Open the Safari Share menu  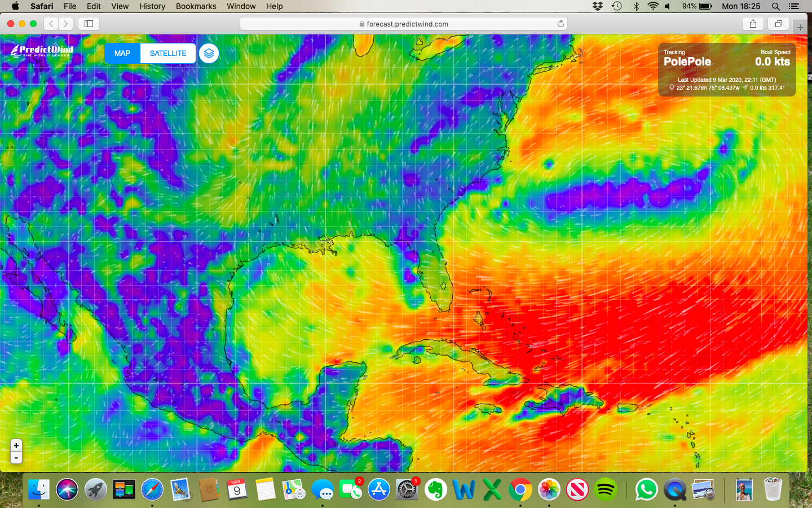click(x=753, y=24)
